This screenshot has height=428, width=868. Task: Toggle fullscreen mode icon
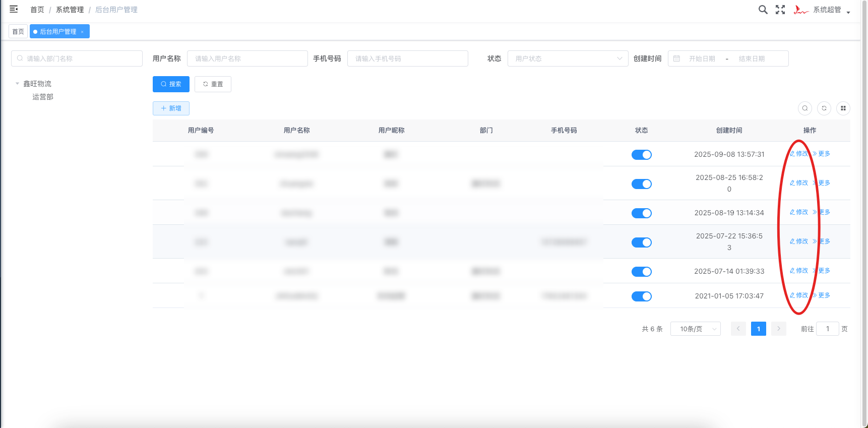(780, 10)
